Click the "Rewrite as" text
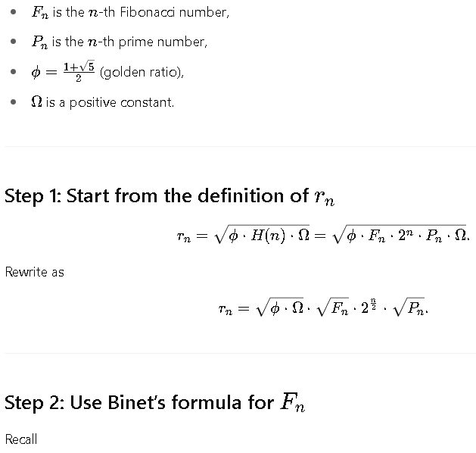The height and width of the screenshot is (453, 476). point(35,272)
